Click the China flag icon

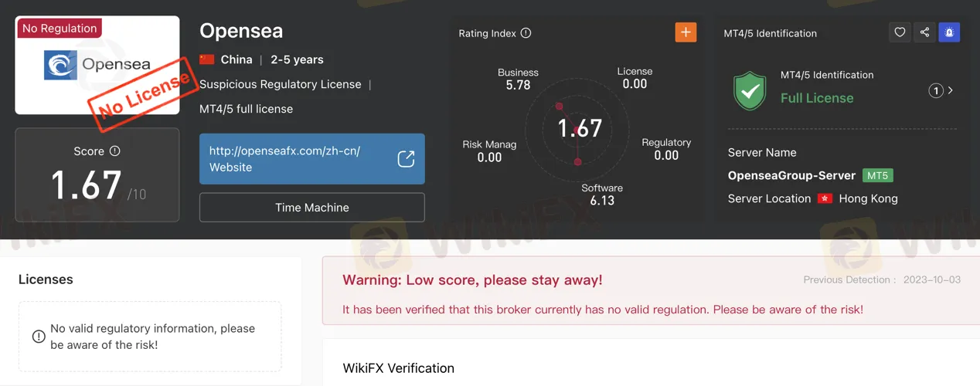(x=206, y=59)
